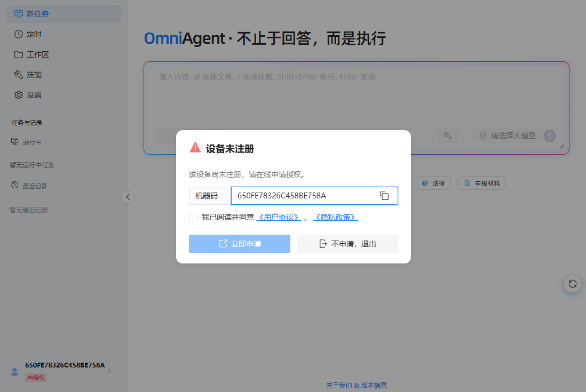The height and width of the screenshot is (392, 586).
Task: Open 定时 in the sidebar
Action: click(64, 34)
